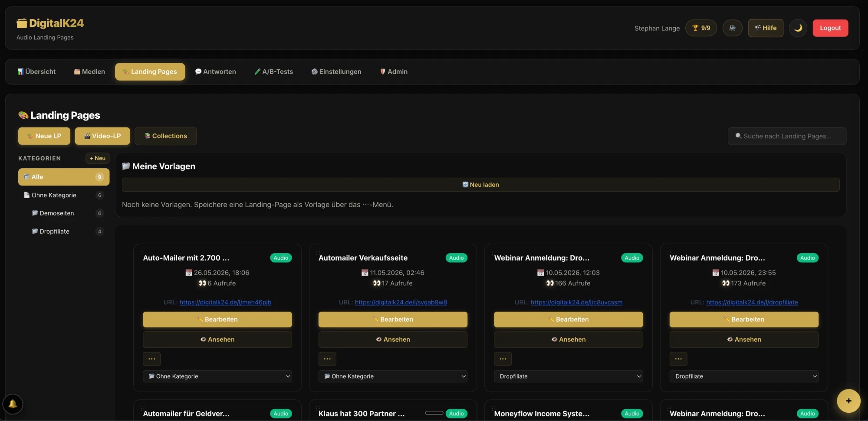
Task: Click the 166 Aufrufe view count
Action: click(x=569, y=283)
